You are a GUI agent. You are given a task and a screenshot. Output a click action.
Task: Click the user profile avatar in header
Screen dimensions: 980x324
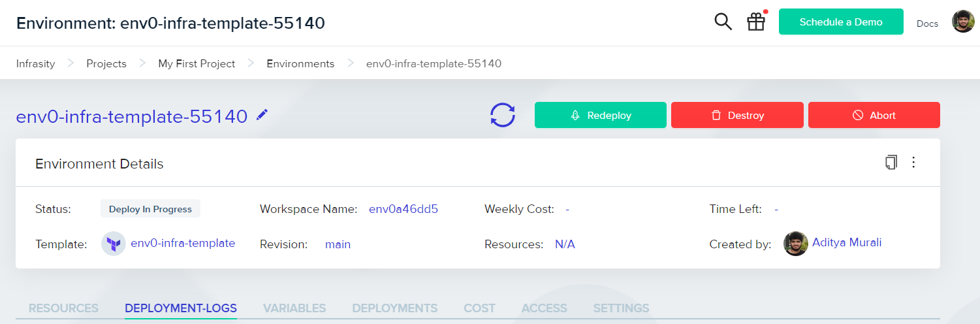963,22
